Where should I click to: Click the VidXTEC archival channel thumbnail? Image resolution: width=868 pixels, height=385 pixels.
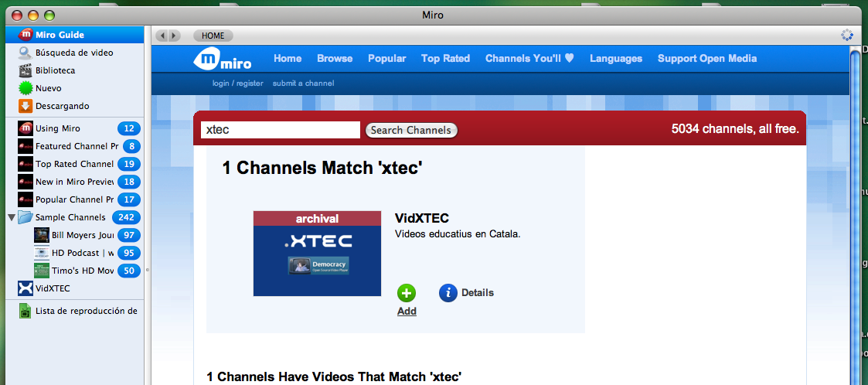[317, 253]
